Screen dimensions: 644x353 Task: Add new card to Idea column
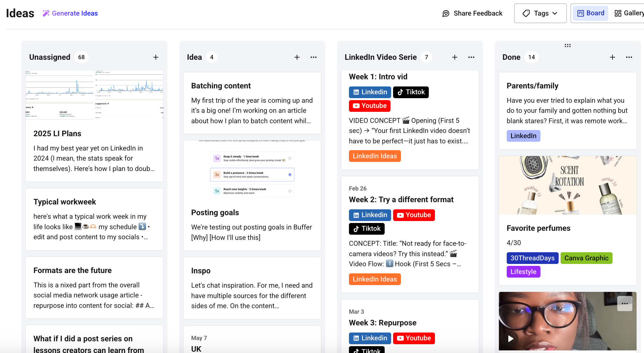pyautogui.click(x=297, y=57)
